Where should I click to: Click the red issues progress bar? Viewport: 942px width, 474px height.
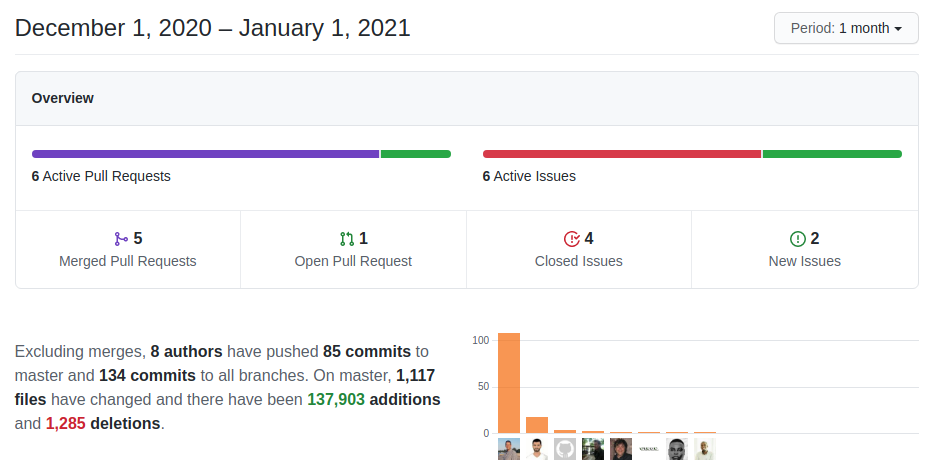(621, 154)
